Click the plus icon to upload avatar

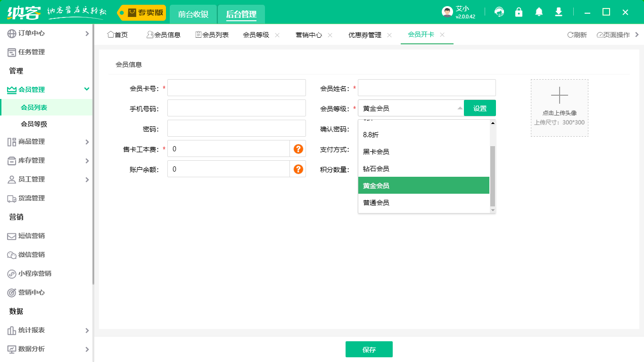click(x=559, y=96)
